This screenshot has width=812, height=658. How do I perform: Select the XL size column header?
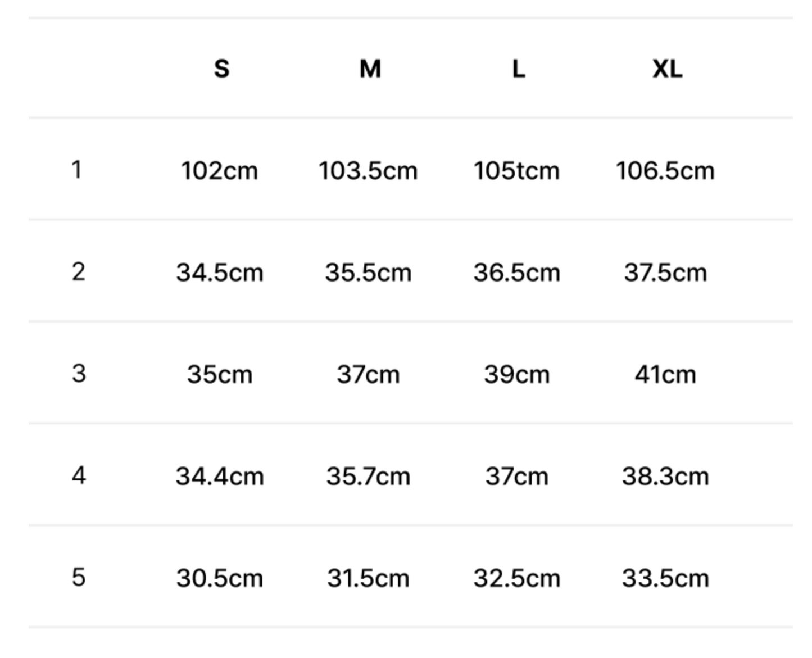667,69
